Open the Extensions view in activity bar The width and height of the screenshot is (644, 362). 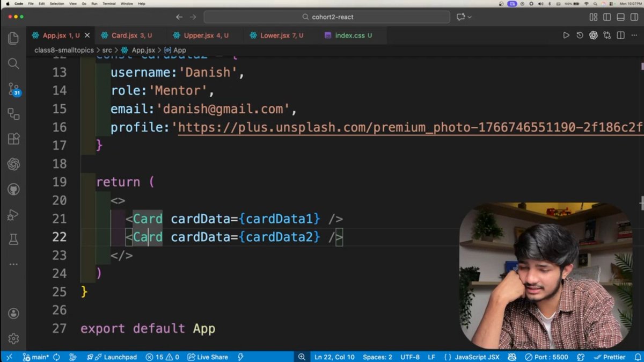[13, 139]
